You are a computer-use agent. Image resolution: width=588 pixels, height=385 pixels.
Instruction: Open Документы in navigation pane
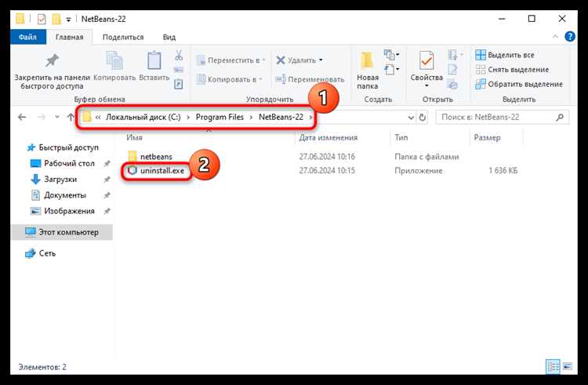[59, 195]
